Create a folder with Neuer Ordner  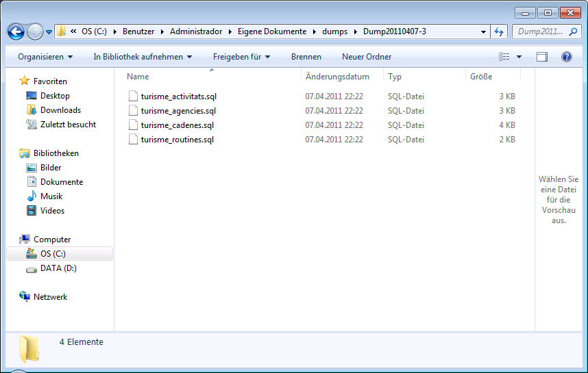point(367,57)
